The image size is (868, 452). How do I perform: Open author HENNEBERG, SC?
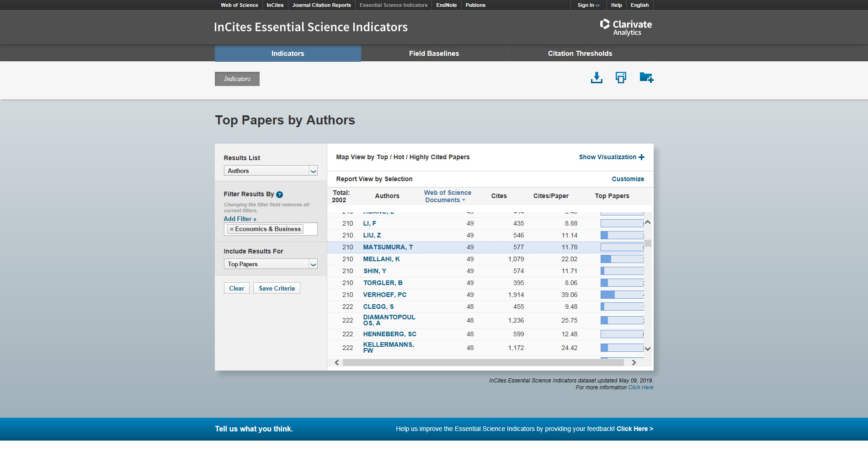390,334
